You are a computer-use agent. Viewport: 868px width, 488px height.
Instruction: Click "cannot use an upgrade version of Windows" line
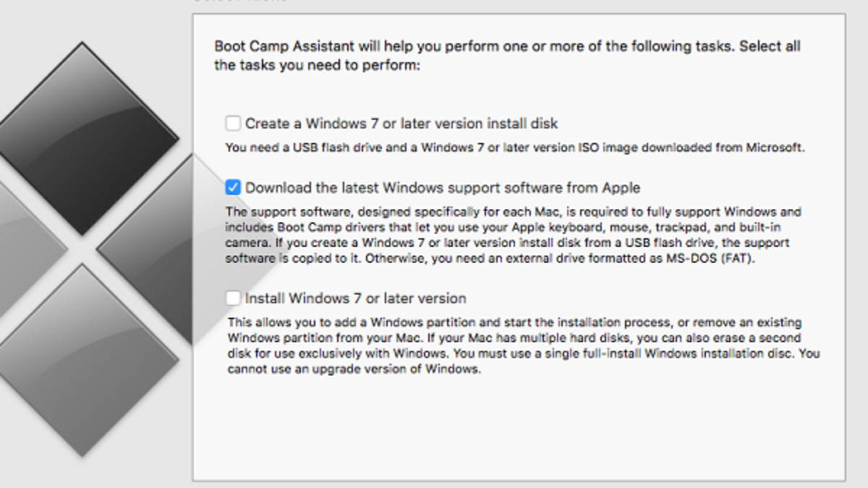click(x=354, y=369)
